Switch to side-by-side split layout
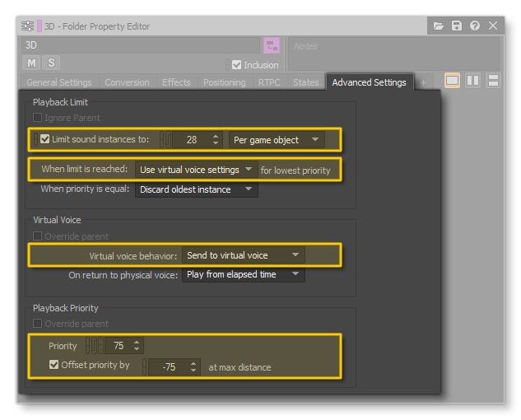This screenshot has width=521, height=420. point(472,81)
